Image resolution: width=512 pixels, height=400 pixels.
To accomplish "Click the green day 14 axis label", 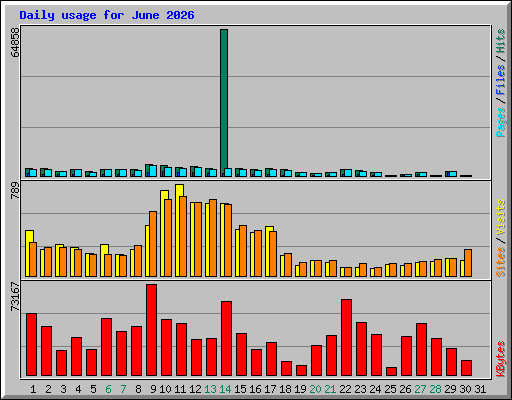I will 225,389.
